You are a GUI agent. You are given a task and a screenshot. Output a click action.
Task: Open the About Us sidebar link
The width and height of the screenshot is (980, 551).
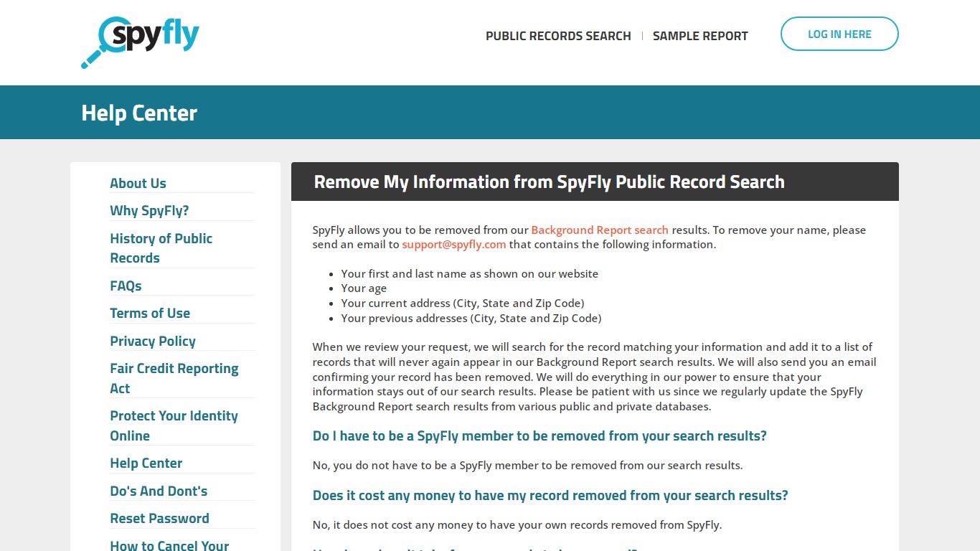coord(138,183)
